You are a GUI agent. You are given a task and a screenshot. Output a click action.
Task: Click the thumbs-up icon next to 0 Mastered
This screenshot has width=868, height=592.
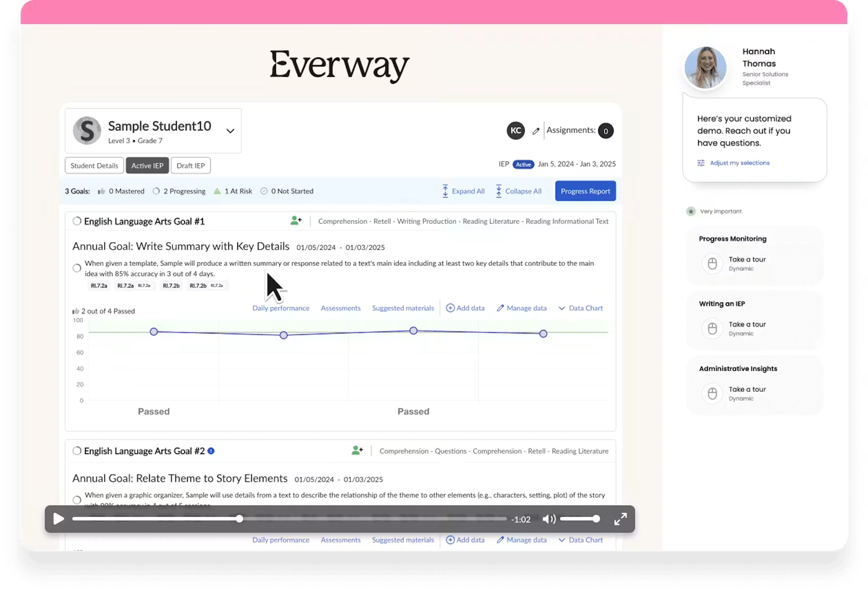(x=101, y=191)
